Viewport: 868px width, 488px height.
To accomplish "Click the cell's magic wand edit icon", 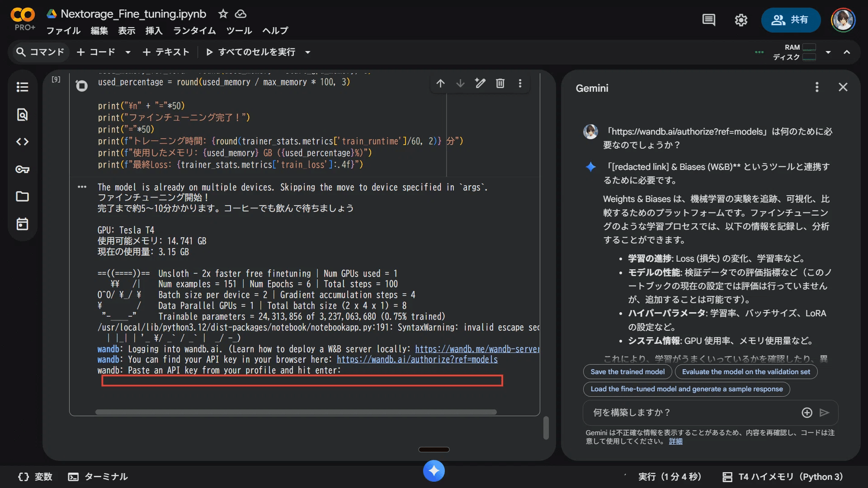I will point(480,83).
